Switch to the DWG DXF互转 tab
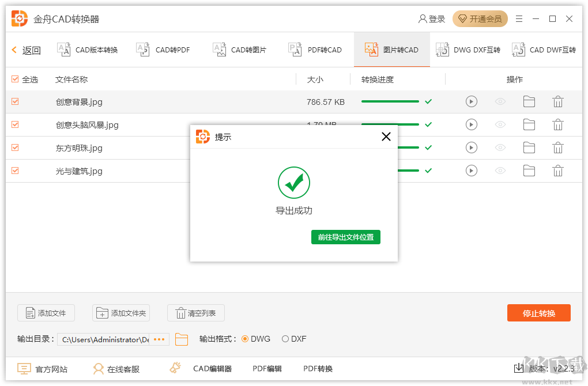588x386 pixels. [469, 50]
